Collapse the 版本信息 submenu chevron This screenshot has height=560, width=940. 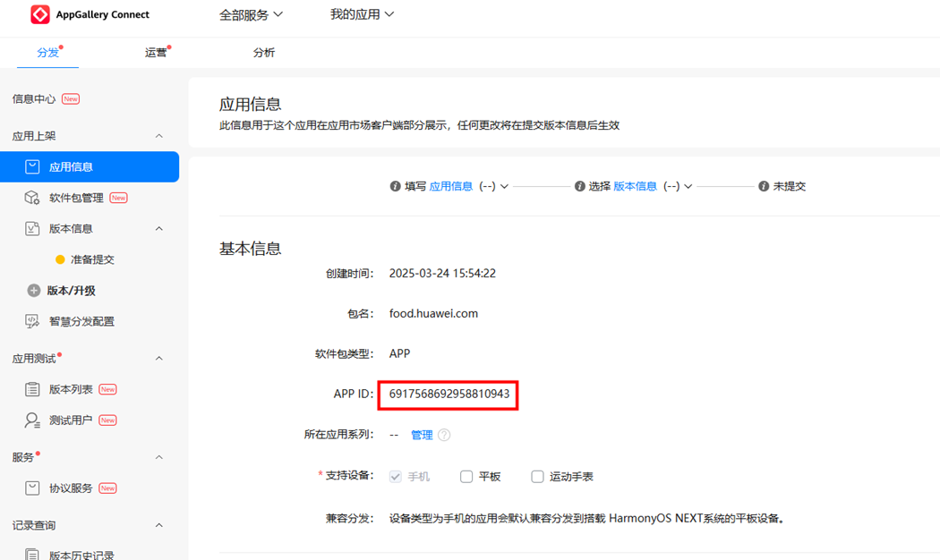point(158,228)
